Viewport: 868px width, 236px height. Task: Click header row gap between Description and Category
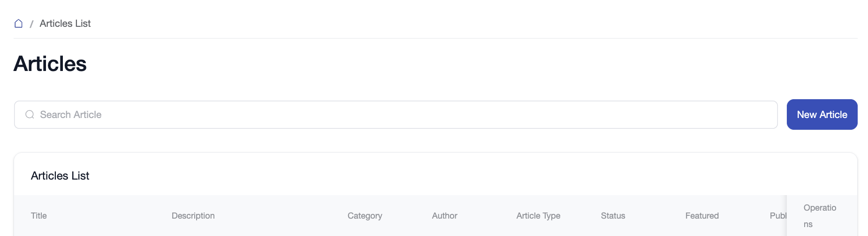(x=282, y=216)
